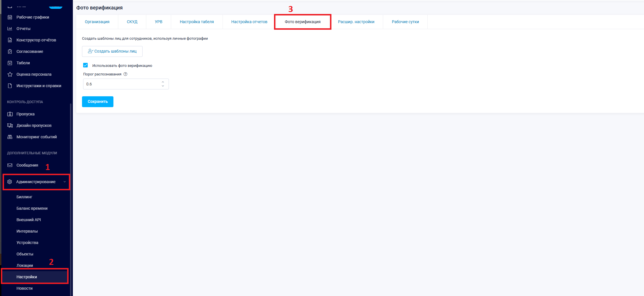This screenshot has height=296, width=644.
Task: Click the gear icon beside Администрирование
Action: click(10, 182)
